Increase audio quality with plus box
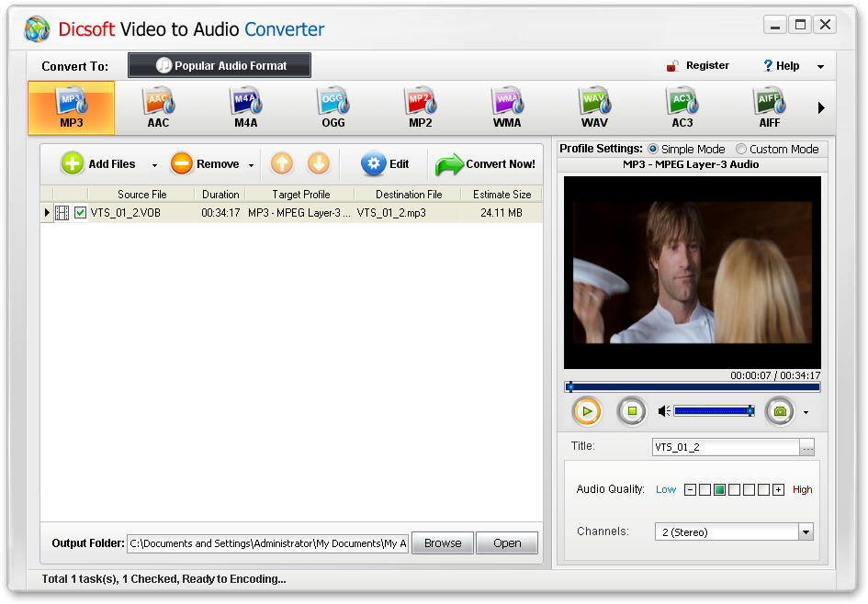This screenshot has width=868, height=604. click(x=778, y=489)
